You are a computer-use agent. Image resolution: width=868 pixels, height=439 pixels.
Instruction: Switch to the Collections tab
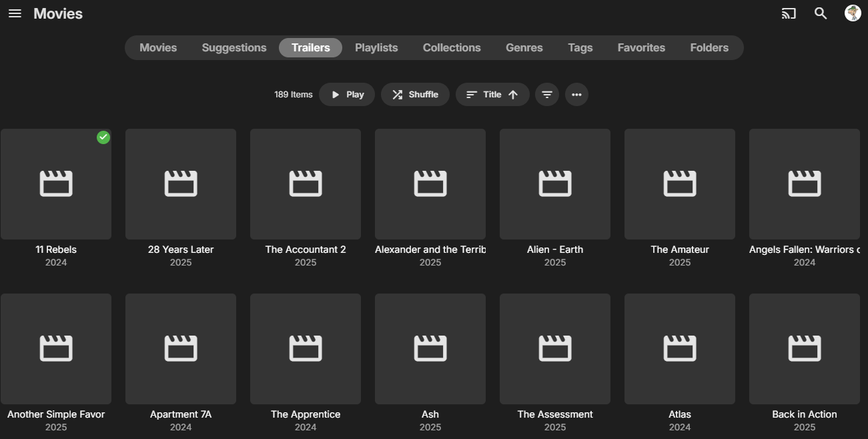(x=452, y=48)
